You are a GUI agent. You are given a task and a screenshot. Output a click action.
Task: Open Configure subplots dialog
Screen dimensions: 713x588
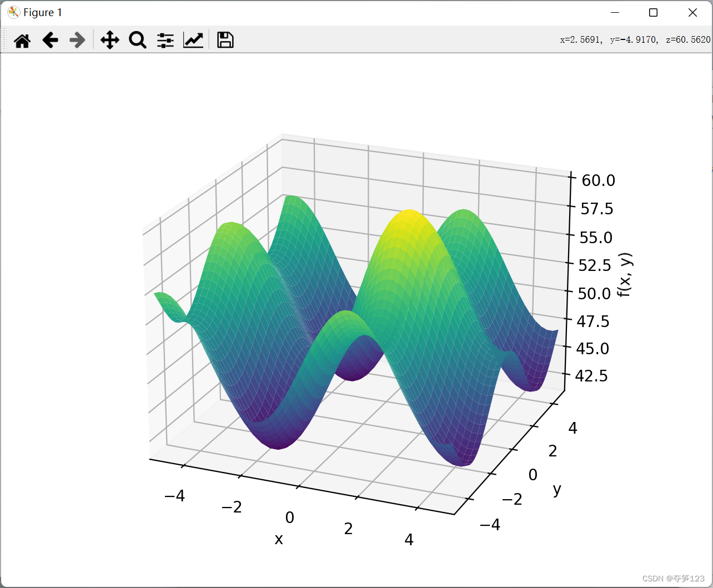165,40
